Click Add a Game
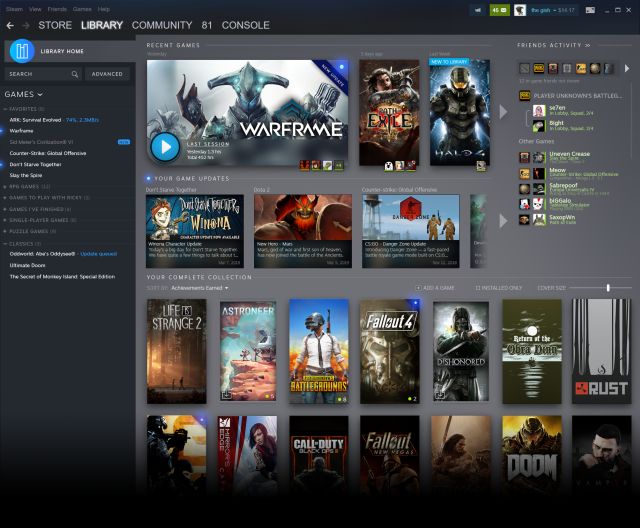Image resolution: width=640 pixels, height=528 pixels. [436, 288]
